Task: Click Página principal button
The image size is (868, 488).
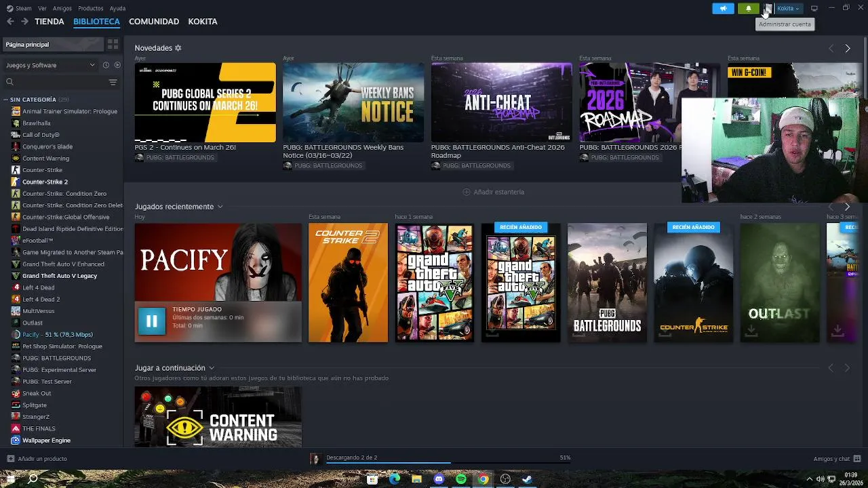Action: tap(52, 45)
